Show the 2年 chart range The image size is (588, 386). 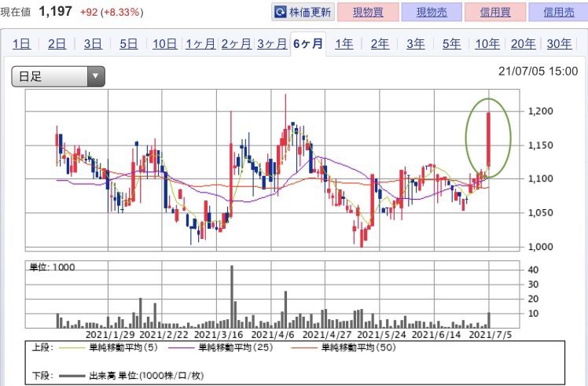click(x=380, y=44)
